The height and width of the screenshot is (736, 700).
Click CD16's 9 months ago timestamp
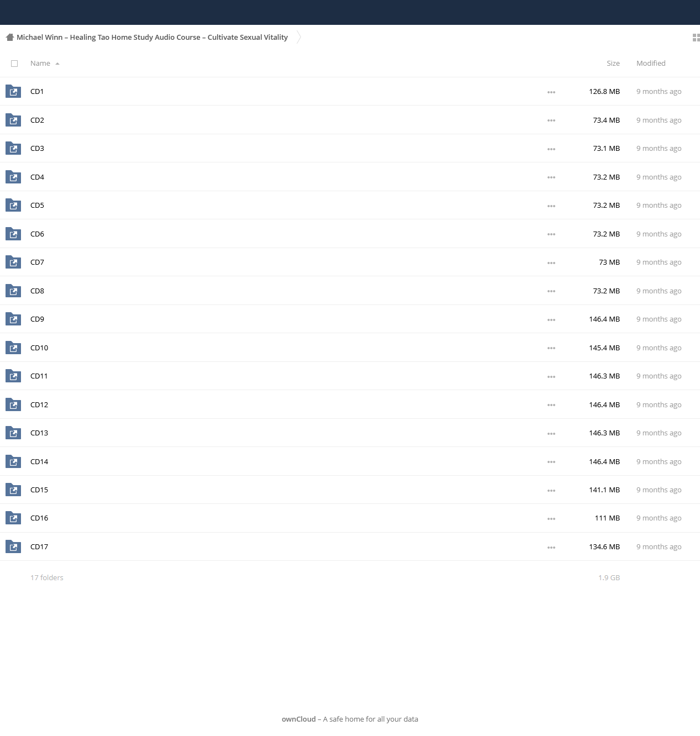tap(659, 518)
